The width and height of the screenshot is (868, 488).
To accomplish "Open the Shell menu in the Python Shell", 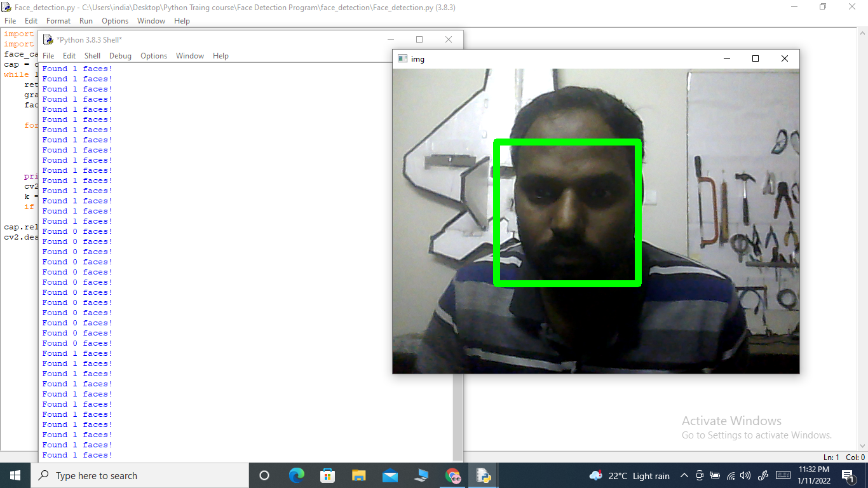I will [92, 56].
